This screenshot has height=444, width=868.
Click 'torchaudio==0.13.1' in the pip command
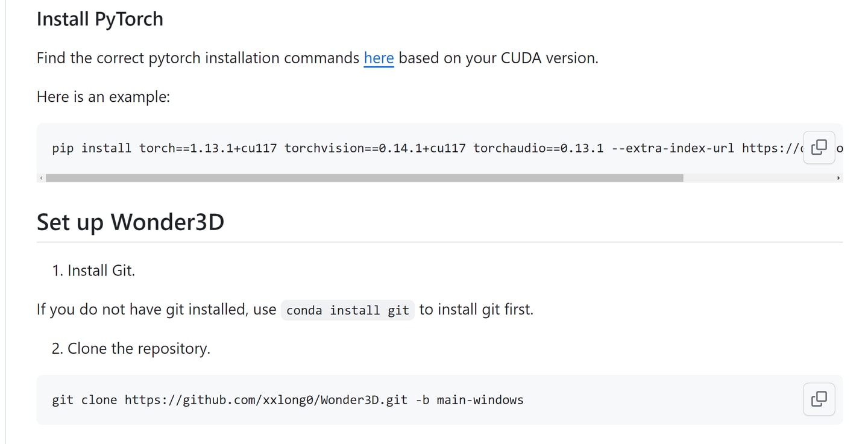tap(538, 148)
